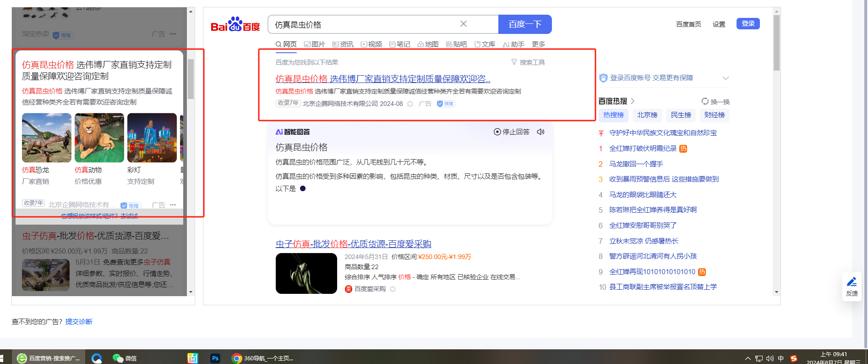
Task: Click the speaker icon in AI answer
Action: [540, 132]
